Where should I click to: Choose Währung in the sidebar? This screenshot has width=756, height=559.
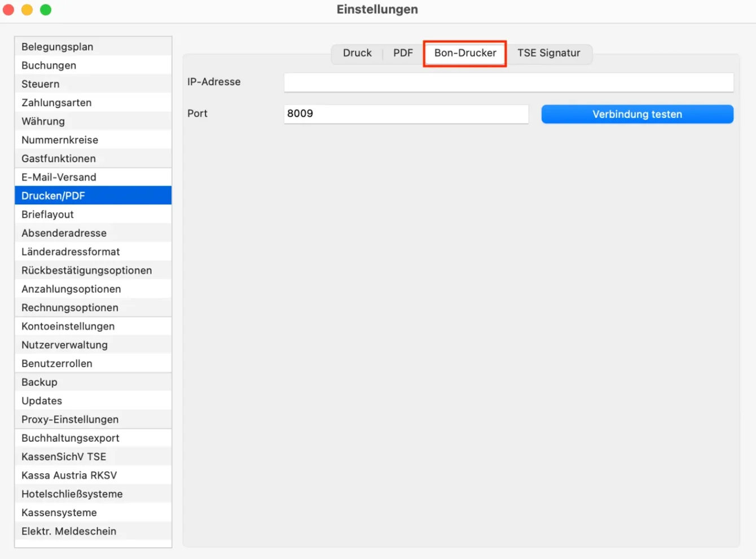[x=93, y=121]
